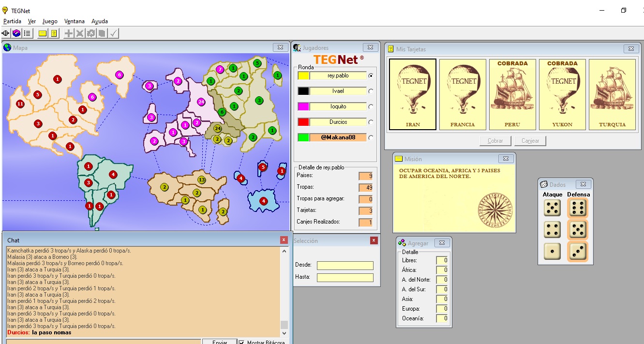Click the green color swatch for @Makana08

click(303, 137)
